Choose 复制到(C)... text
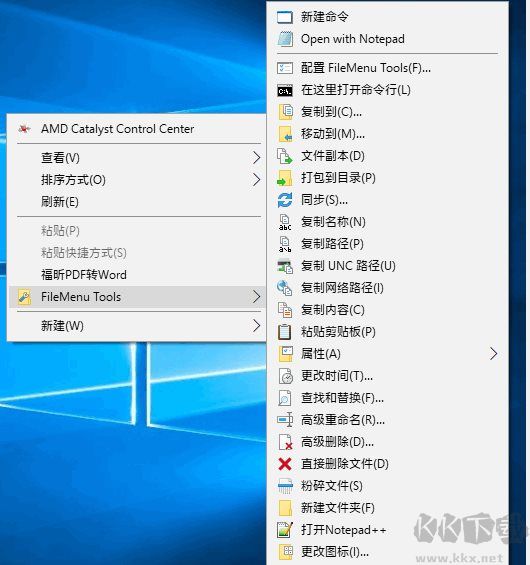Screen dimensions: 530x565 point(331,112)
